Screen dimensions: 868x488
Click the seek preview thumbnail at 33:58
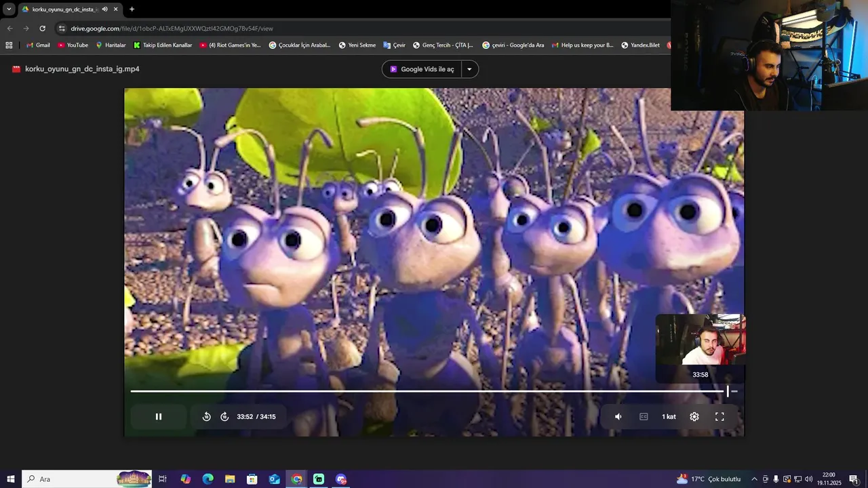pyautogui.click(x=701, y=340)
